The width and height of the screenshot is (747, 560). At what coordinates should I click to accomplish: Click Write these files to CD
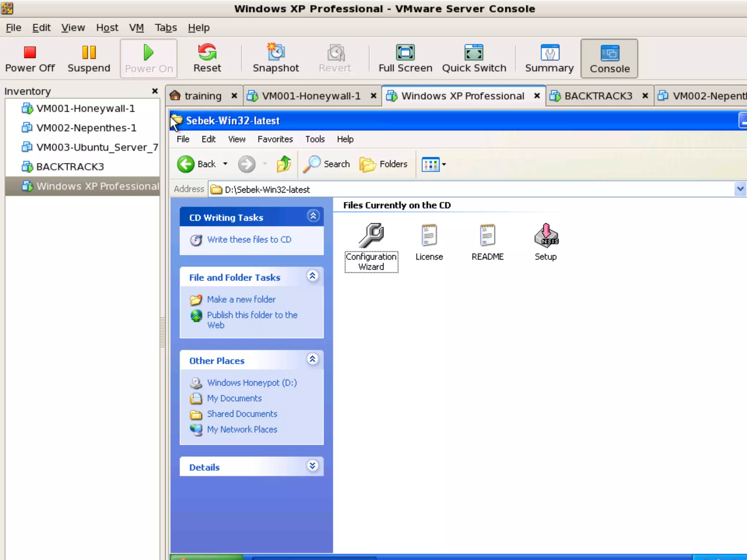(x=249, y=240)
